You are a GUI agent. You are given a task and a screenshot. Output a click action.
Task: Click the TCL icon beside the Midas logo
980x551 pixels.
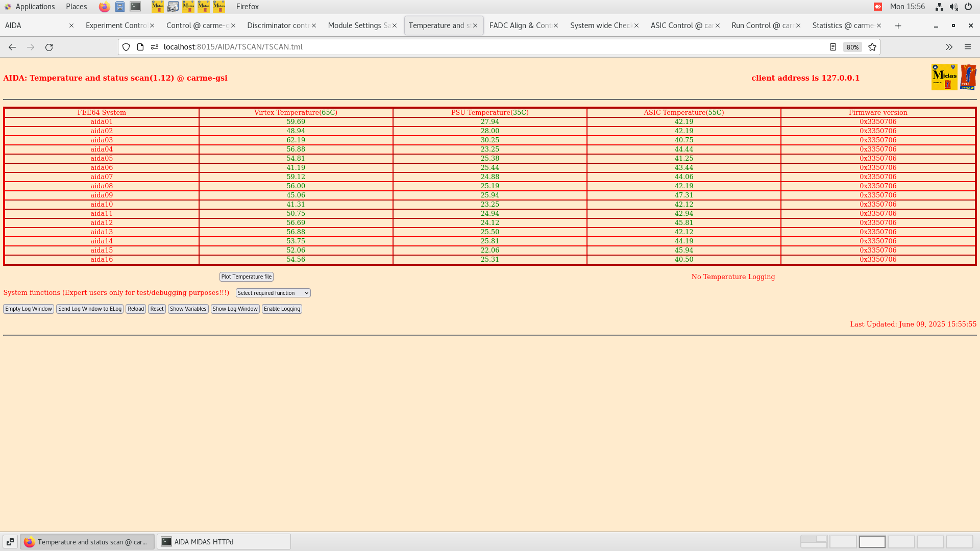click(x=969, y=77)
